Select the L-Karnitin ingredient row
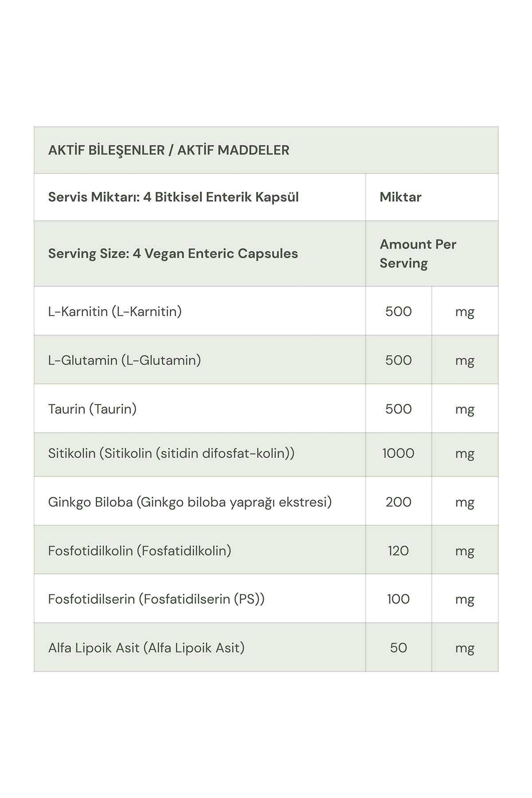 [115, 311]
